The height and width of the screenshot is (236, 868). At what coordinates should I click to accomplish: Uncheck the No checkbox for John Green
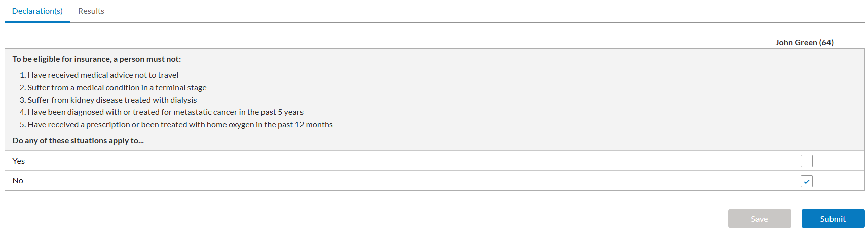806,181
